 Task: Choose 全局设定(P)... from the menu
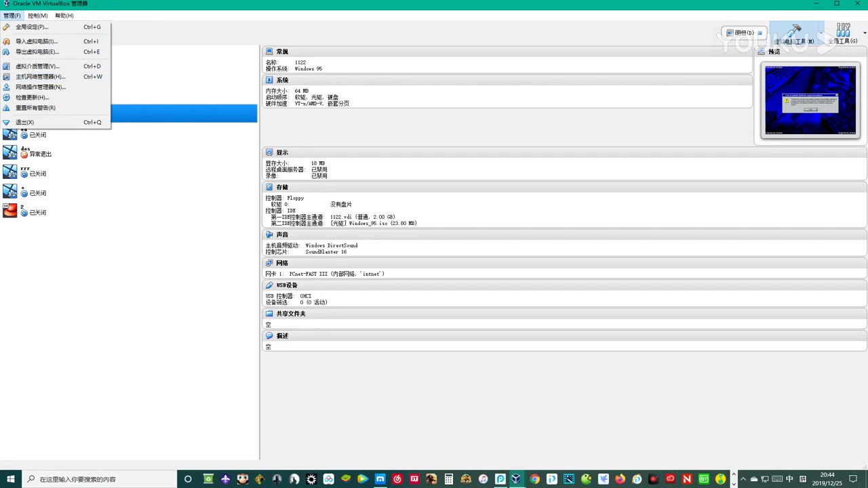tap(54, 27)
